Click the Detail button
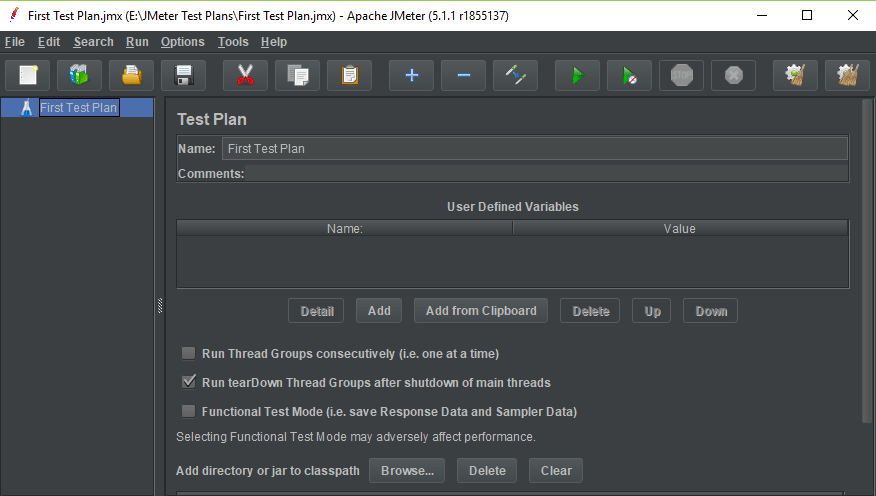 (316, 311)
